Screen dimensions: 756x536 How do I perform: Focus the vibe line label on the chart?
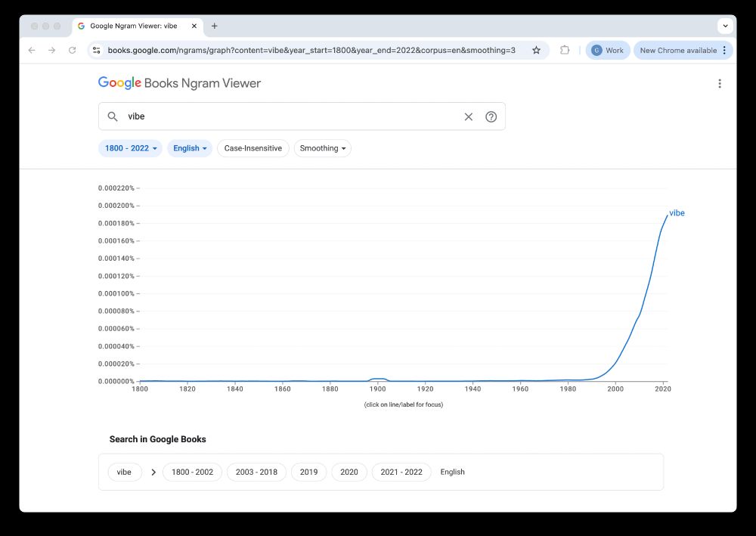pyautogui.click(x=677, y=213)
